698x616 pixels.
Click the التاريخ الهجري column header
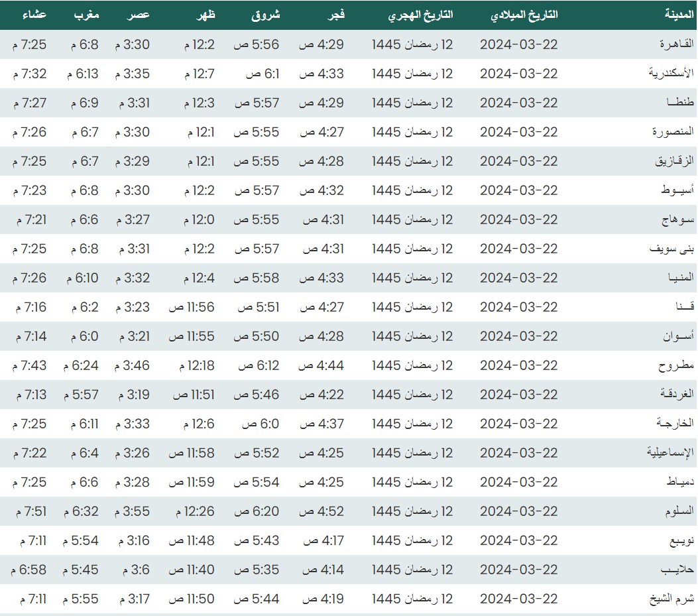[x=420, y=15]
